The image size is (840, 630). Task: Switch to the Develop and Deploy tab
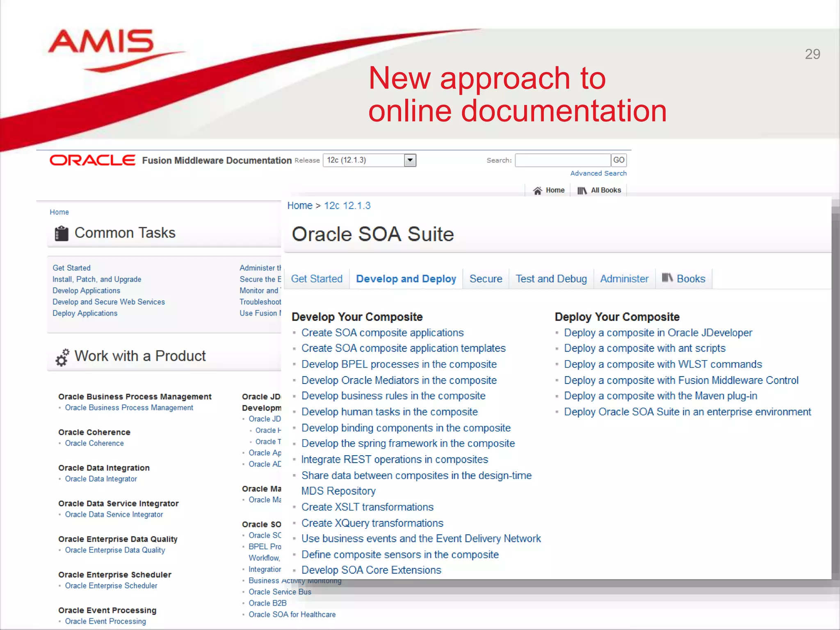pyautogui.click(x=406, y=279)
